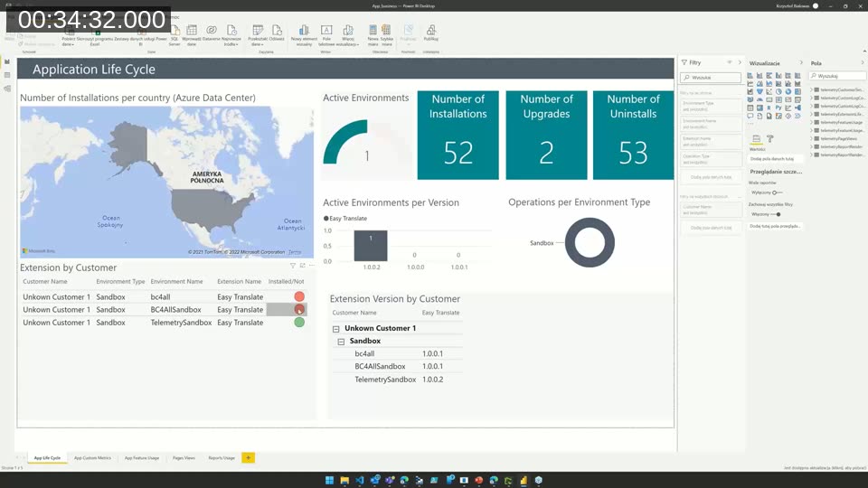Collapse the Pola pane chevron

[862, 62]
